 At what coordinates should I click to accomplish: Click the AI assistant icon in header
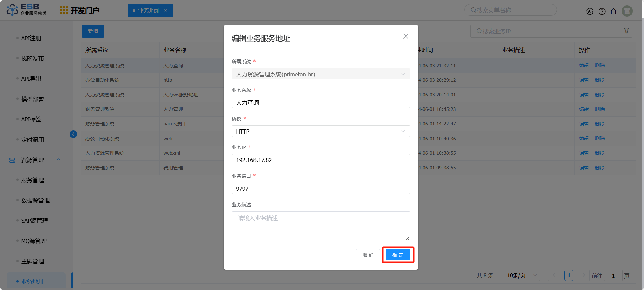point(590,11)
